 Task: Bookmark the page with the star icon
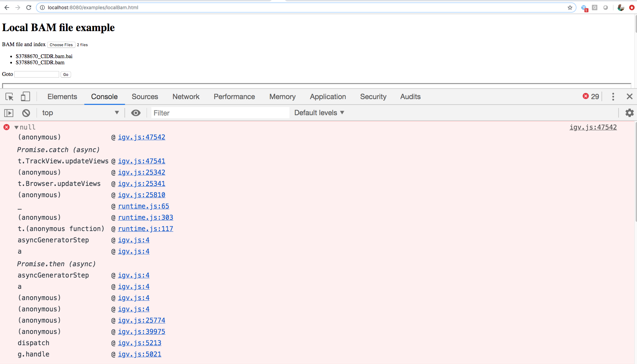570,7
